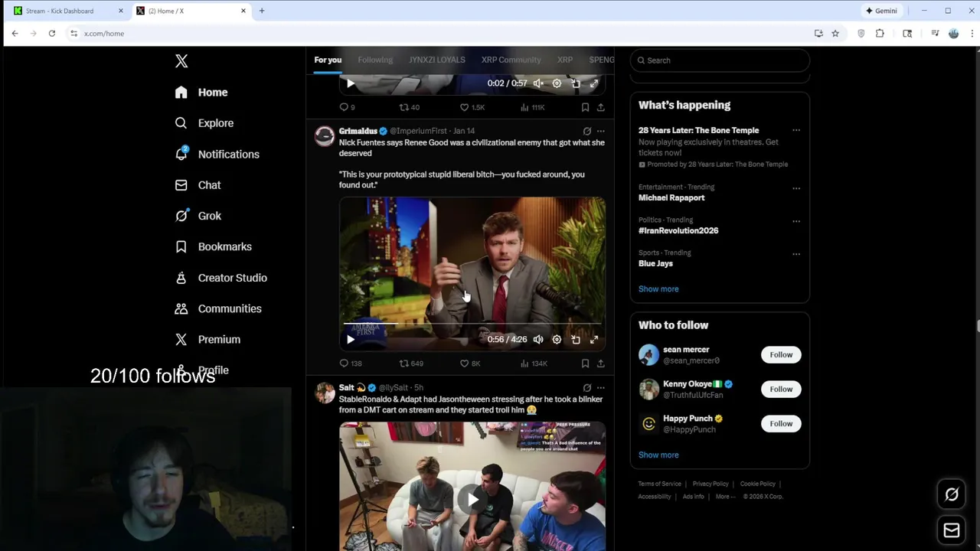Open the #IranRevolution2026 trend
The image size is (980, 551).
pos(678,230)
